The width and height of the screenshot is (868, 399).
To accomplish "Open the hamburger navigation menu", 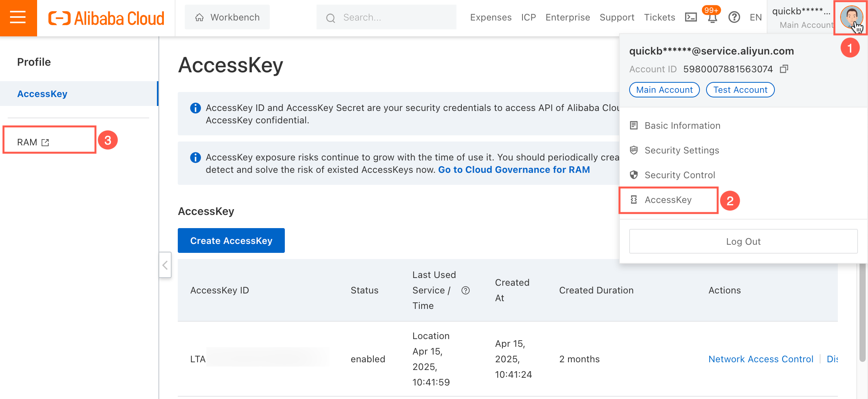I will pyautogui.click(x=18, y=18).
